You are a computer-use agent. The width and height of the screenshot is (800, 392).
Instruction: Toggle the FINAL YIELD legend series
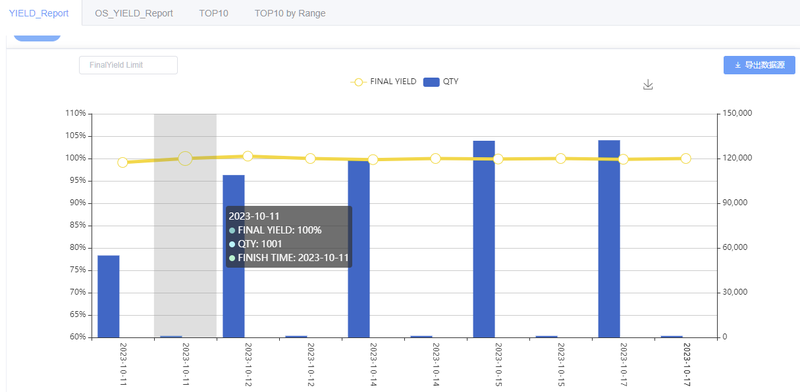(384, 82)
